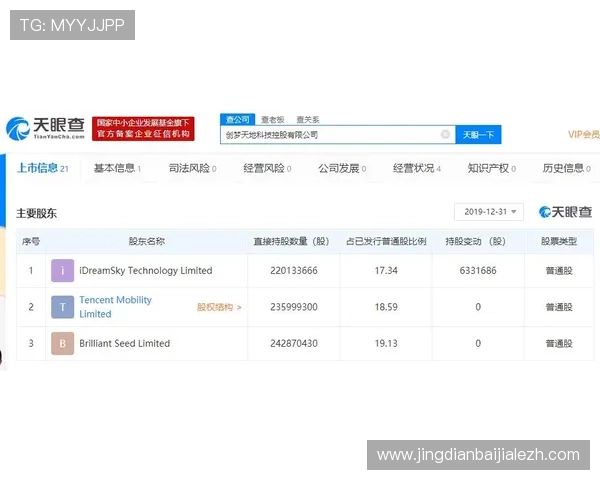
Task: Click the 天眼一下 search button
Action: [478, 135]
